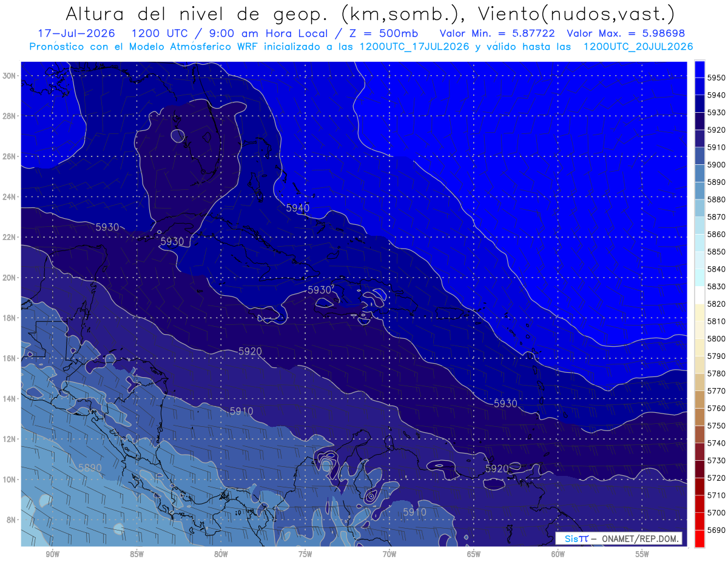Click the 5810 legend label
Image resolution: width=728 pixels, height=562 pixels.
pyautogui.click(x=716, y=321)
